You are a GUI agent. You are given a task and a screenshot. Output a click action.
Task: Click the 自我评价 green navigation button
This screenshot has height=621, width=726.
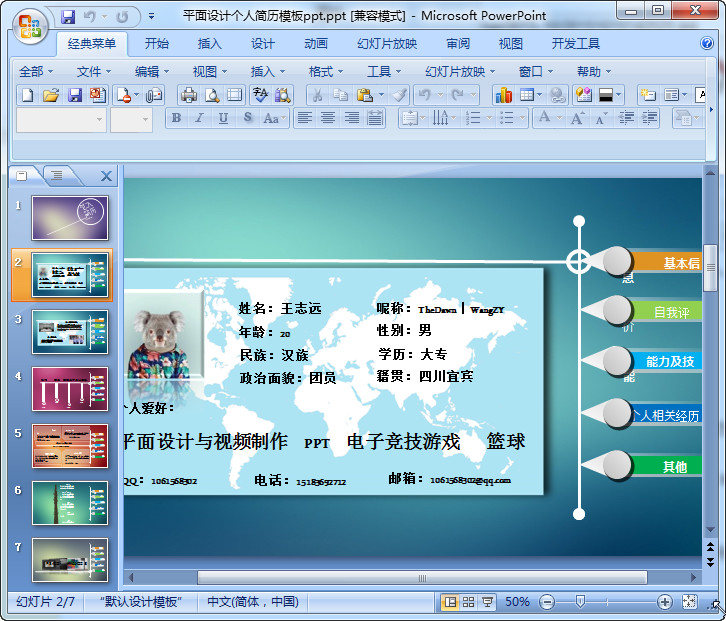point(665,312)
